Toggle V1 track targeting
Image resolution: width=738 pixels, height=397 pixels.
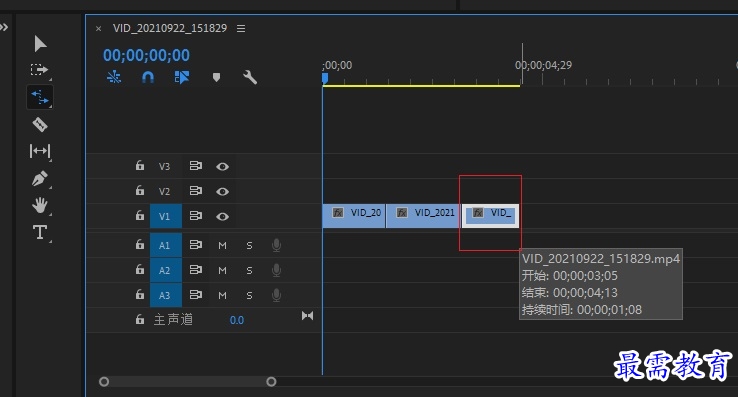pyautogui.click(x=166, y=216)
